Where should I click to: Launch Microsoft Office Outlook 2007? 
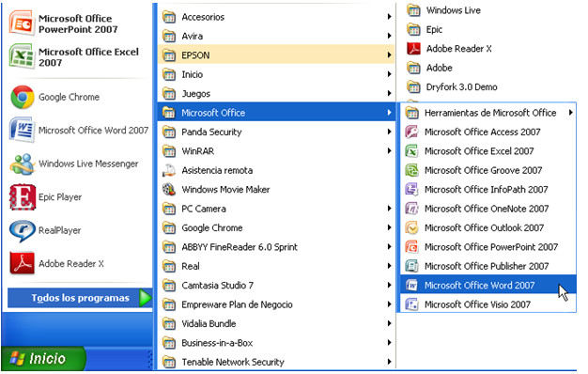pyautogui.click(x=487, y=227)
